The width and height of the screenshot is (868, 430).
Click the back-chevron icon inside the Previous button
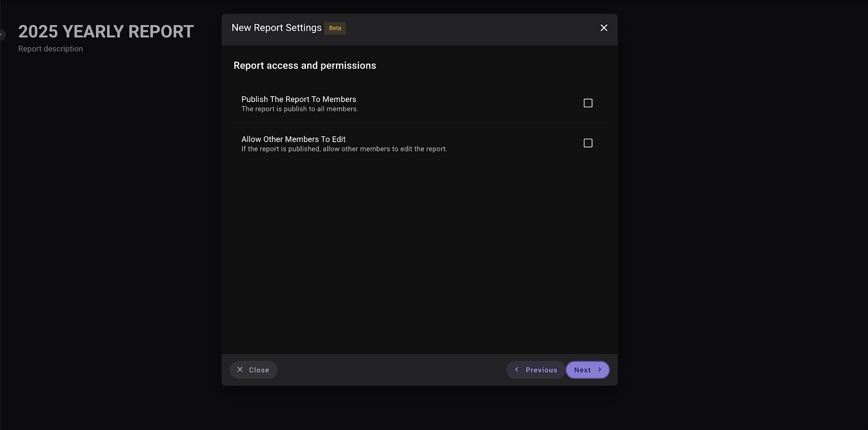click(x=516, y=370)
